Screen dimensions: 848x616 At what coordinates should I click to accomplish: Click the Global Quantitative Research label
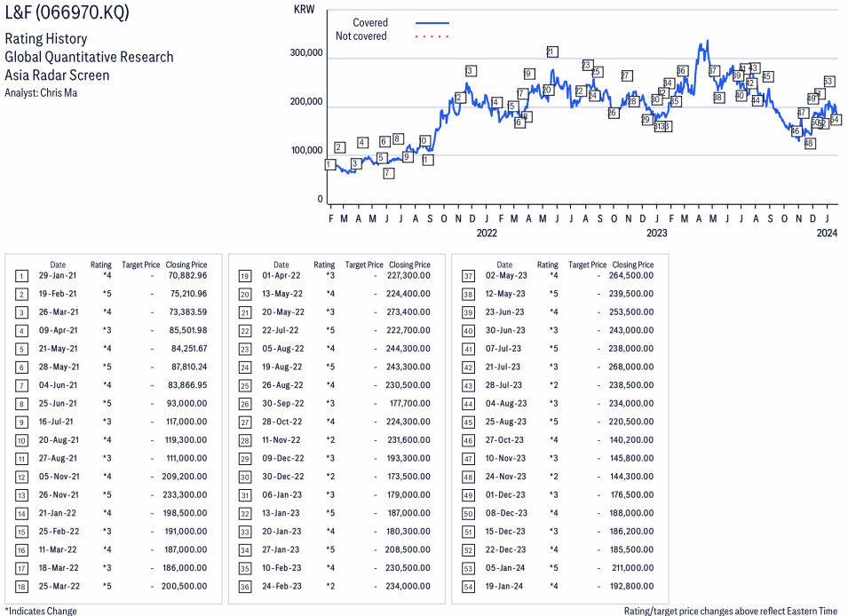89,57
